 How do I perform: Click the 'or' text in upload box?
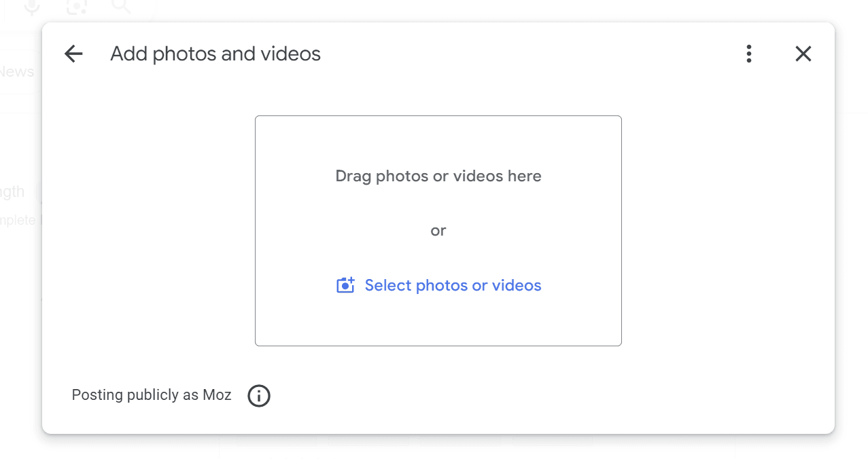click(x=438, y=231)
